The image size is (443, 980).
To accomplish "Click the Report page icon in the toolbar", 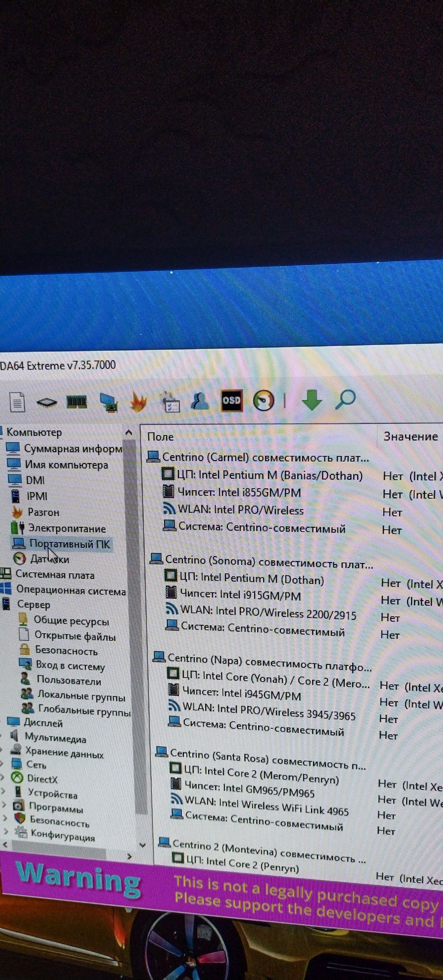I will point(18,403).
